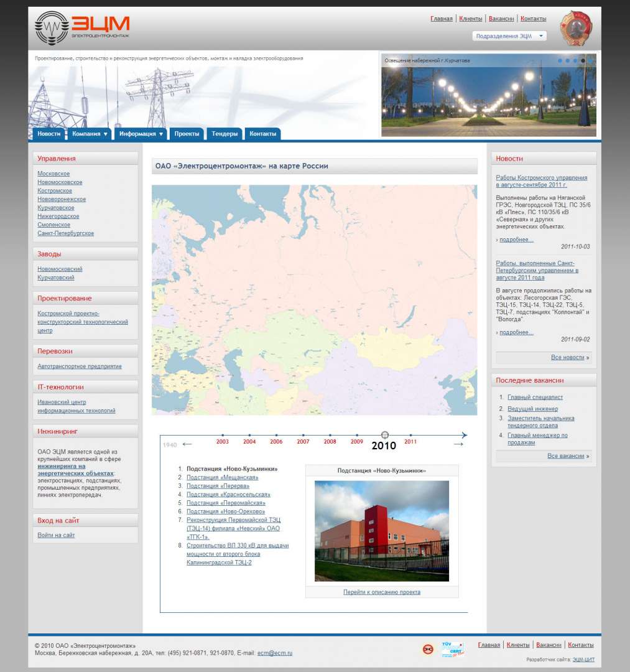Screen dimensions: 630x672
Task: Open Главный специалист vacancy
Action: click(535, 397)
